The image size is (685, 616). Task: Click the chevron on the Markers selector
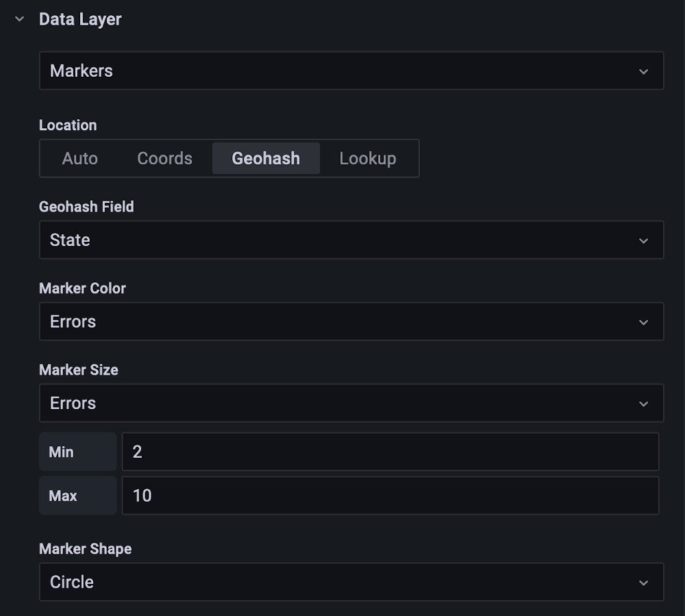coord(643,71)
